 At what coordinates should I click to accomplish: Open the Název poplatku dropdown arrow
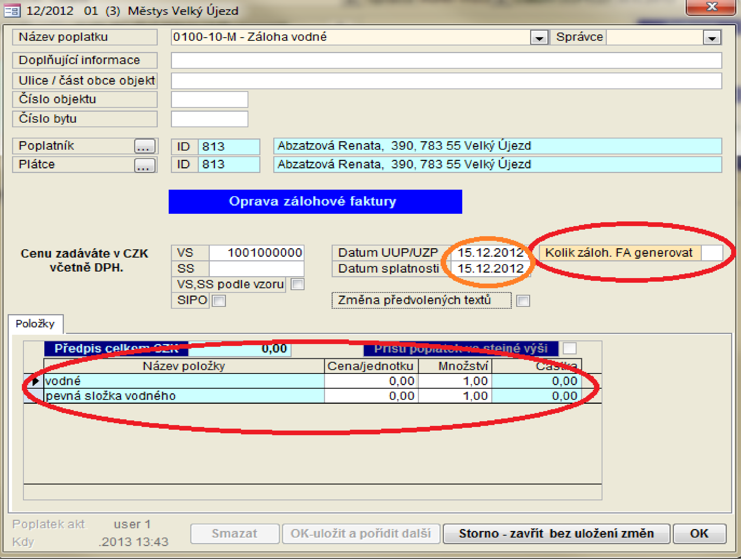coord(539,37)
